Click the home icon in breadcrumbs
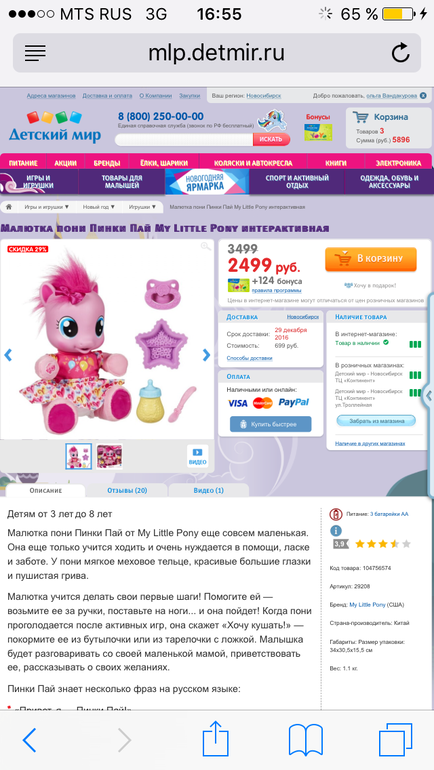Image resolution: width=434 pixels, height=770 pixels. 9,207
